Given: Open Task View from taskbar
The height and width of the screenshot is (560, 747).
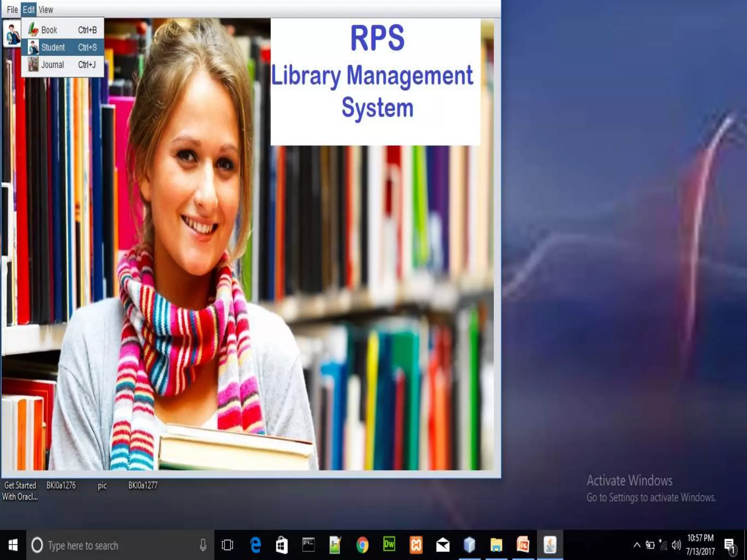Looking at the screenshot, I should [x=227, y=545].
